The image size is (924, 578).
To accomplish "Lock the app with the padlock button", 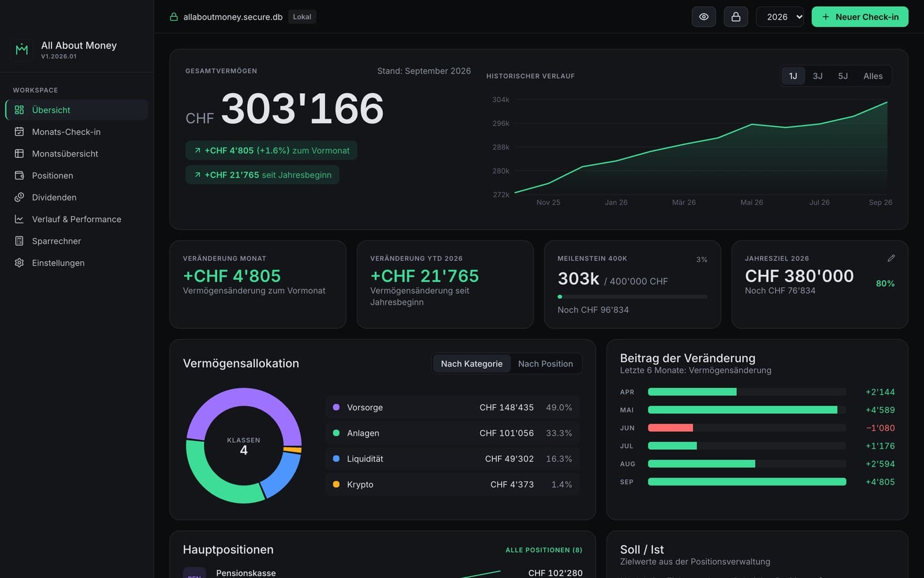I will (x=736, y=17).
